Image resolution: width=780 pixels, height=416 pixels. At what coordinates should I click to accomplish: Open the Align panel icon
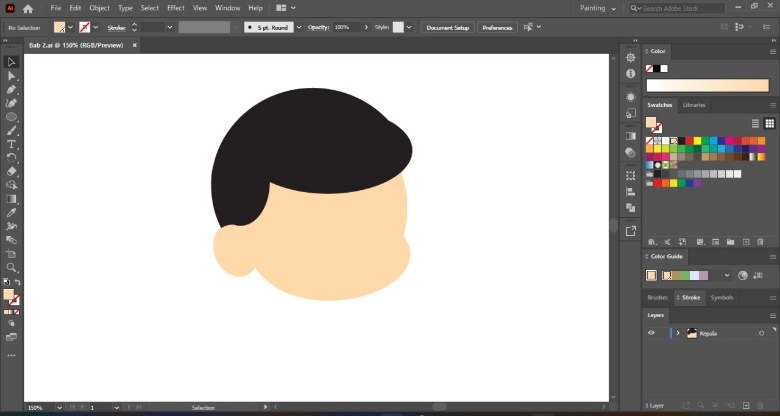(x=631, y=192)
